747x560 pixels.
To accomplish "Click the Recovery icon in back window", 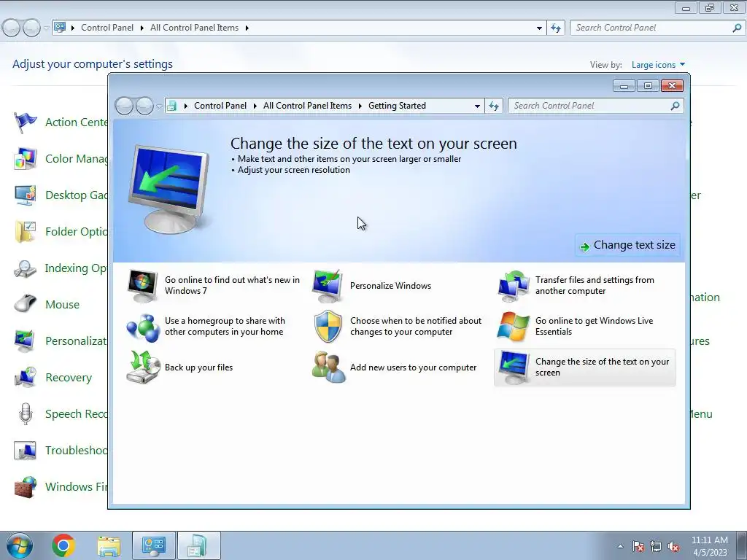I will click(x=25, y=377).
